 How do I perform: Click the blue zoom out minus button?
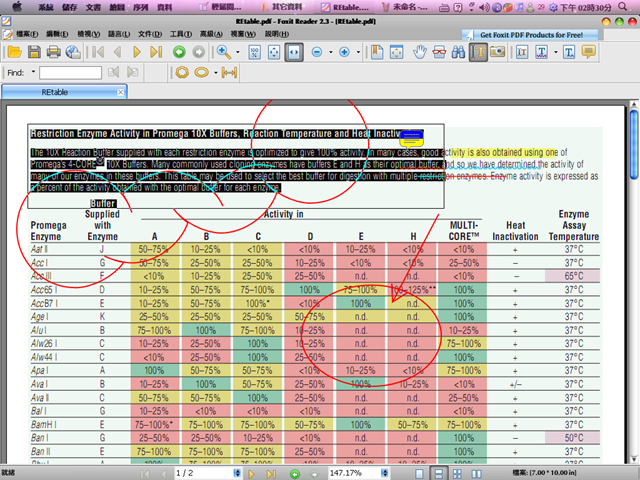(317, 52)
